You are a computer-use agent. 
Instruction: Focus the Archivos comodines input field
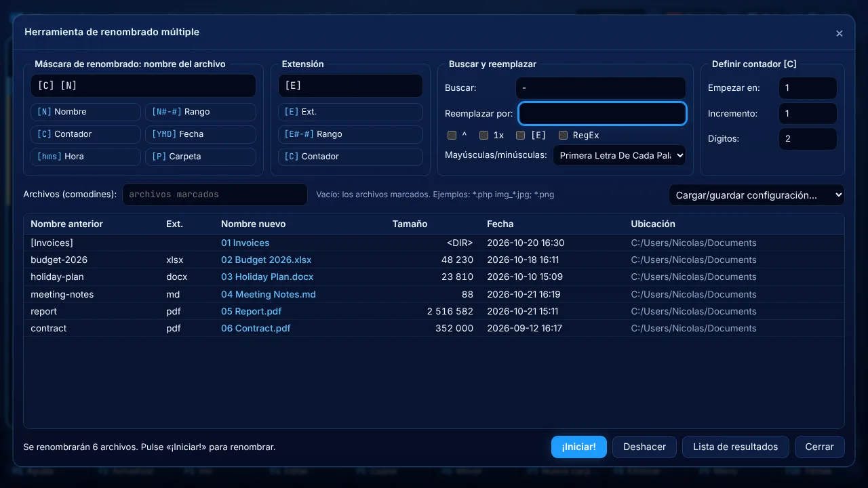click(x=215, y=195)
